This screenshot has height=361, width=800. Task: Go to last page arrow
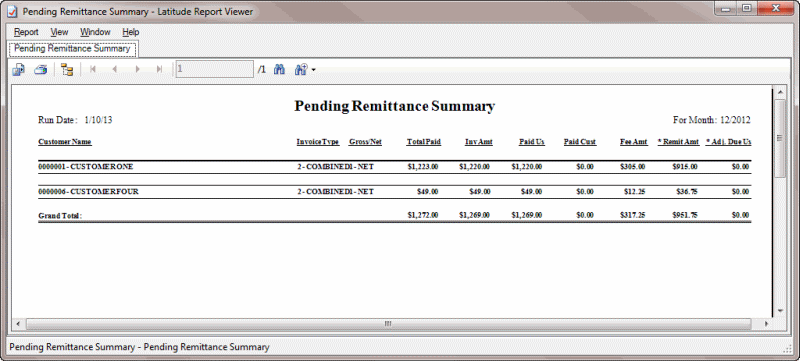tap(159, 69)
